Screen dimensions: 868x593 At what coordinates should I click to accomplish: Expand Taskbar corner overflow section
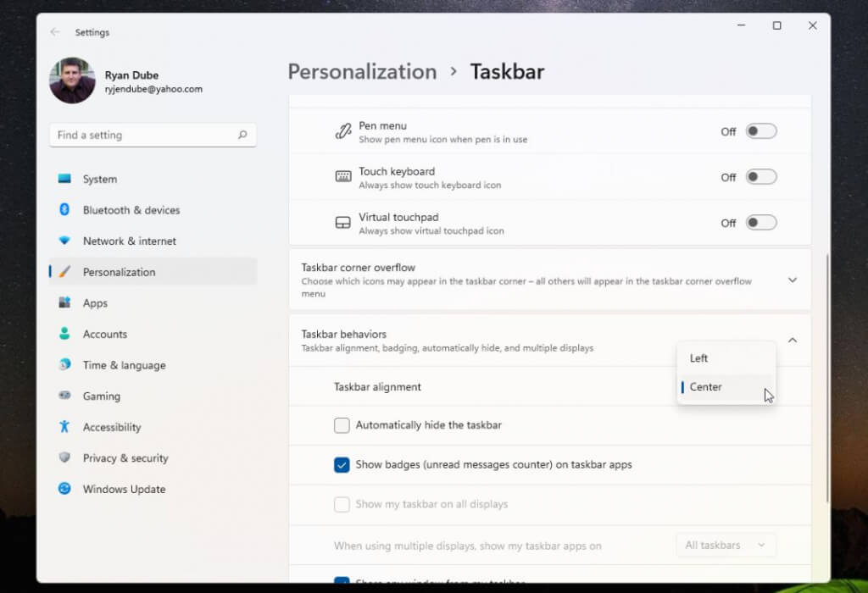[x=792, y=280]
